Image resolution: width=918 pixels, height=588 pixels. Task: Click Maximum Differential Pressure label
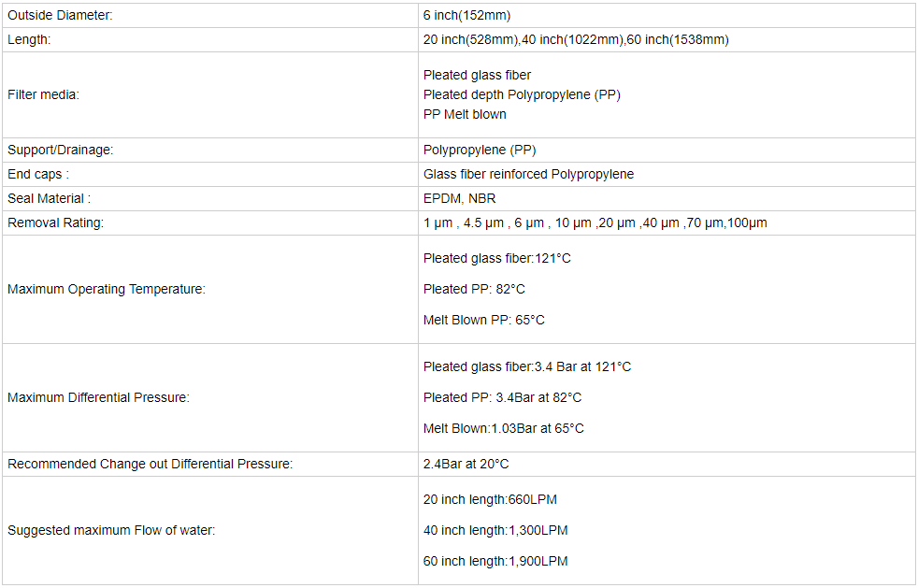98,397
